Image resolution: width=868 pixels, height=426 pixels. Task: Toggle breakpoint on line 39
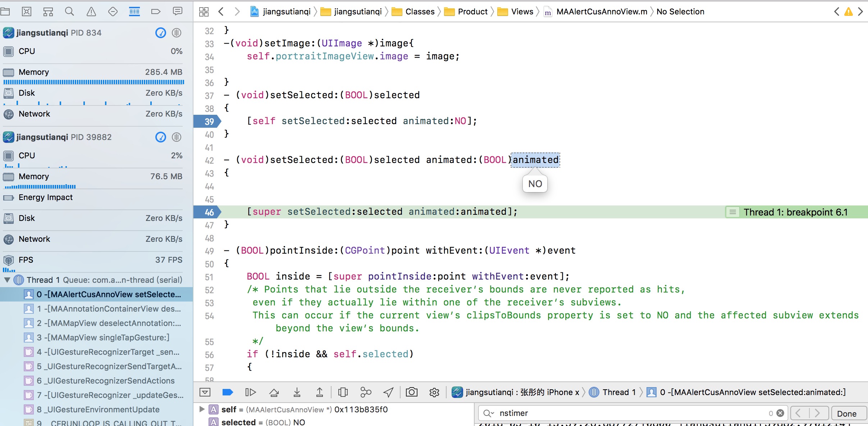click(207, 121)
